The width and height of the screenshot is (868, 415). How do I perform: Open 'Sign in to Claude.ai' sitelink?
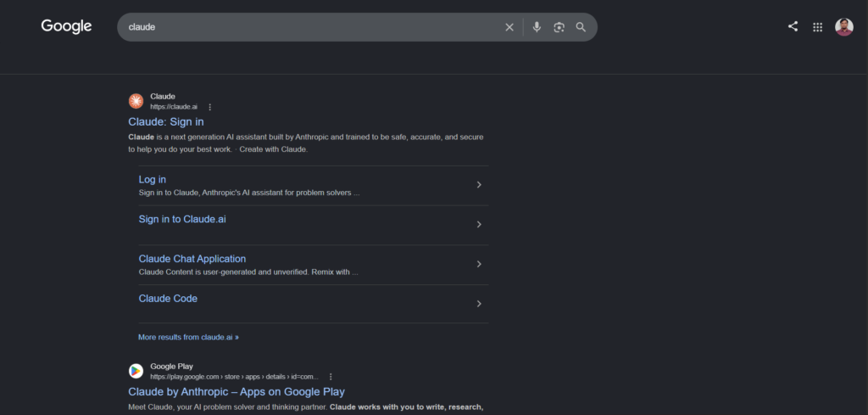pos(182,220)
